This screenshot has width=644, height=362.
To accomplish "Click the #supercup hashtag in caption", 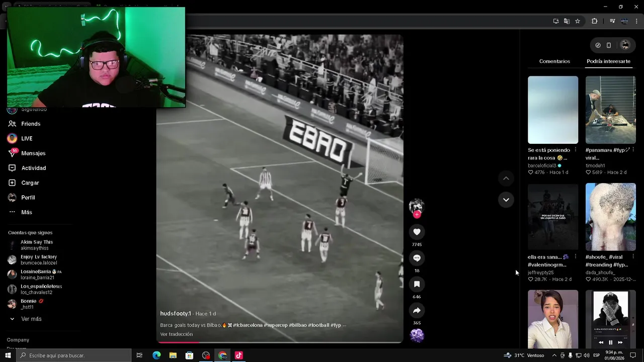I will click(x=276, y=325).
